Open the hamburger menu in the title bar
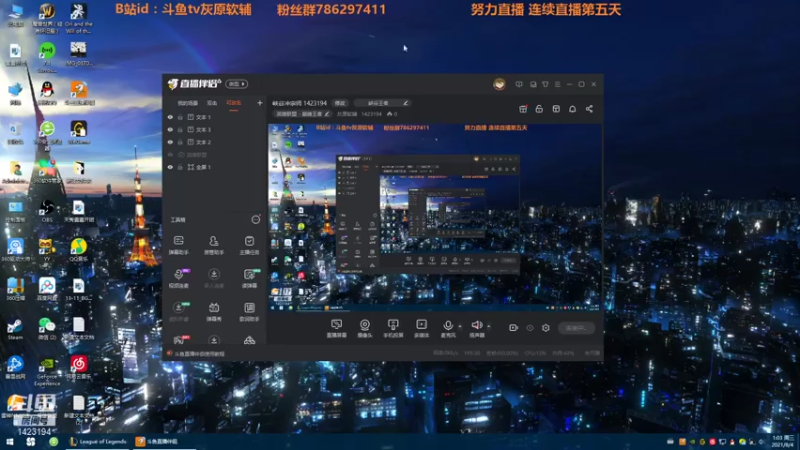The image size is (800, 450). (x=557, y=84)
